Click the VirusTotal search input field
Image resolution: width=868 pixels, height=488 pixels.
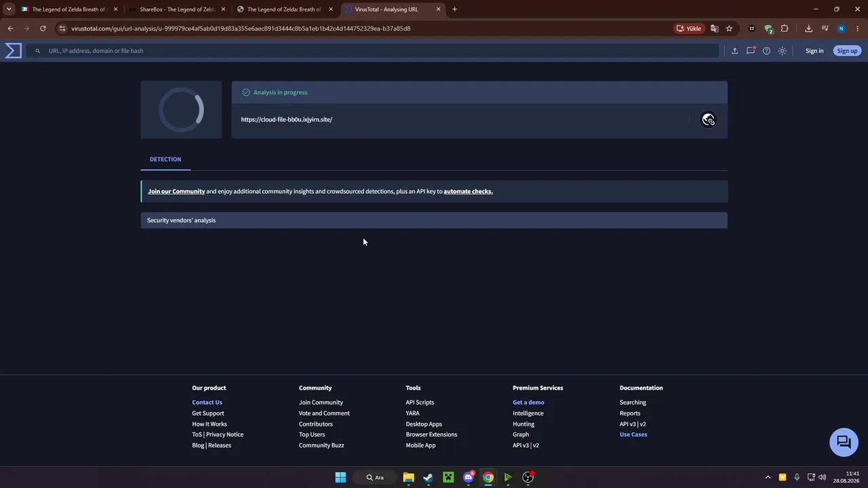coord(372,51)
